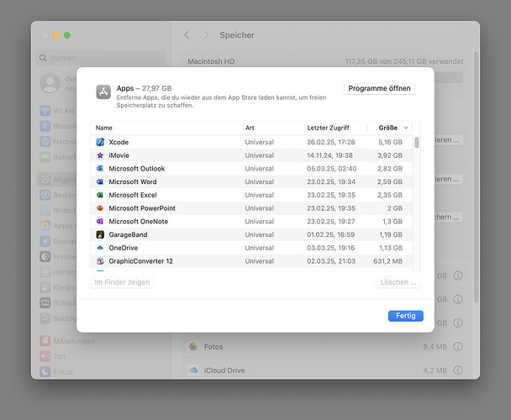Click the app list vertical scrollbar
Screen dimensions: 511x420
pos(417,143)
